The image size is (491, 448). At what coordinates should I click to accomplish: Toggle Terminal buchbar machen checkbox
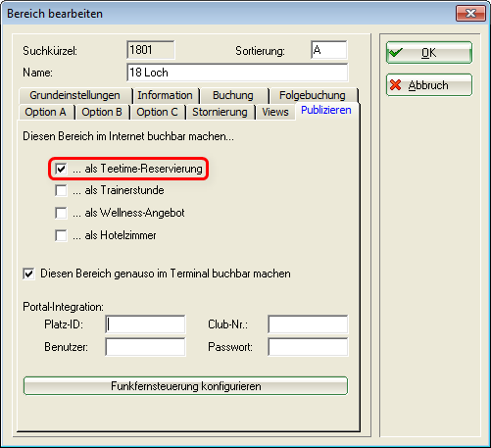pyautogui.click(x=28, y=274)
